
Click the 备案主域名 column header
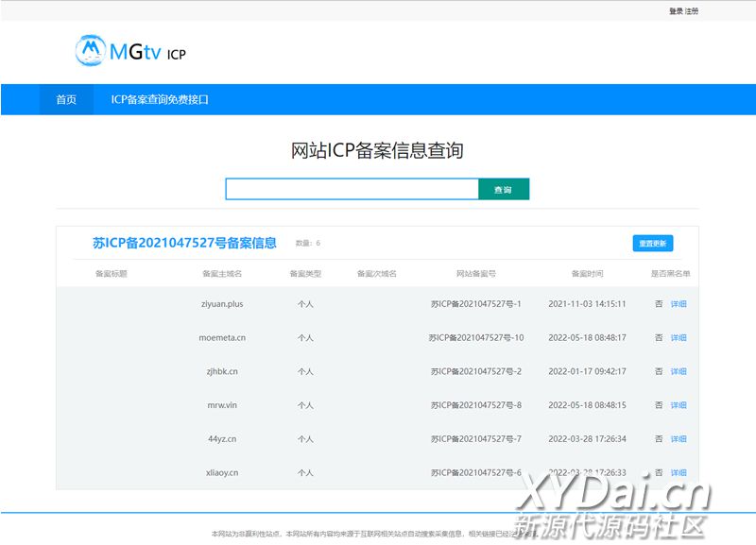click(x=222, y=274)
